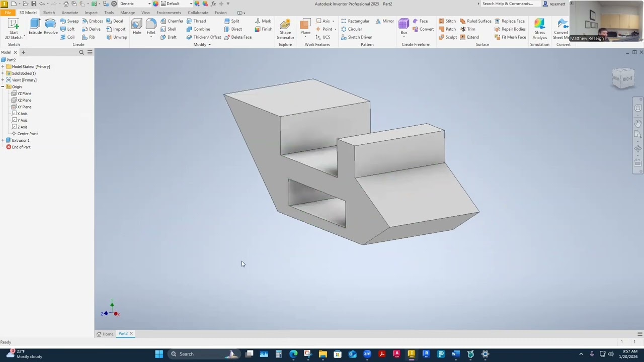
Task: Select Center Point in browser
Action: coord(25,134)
